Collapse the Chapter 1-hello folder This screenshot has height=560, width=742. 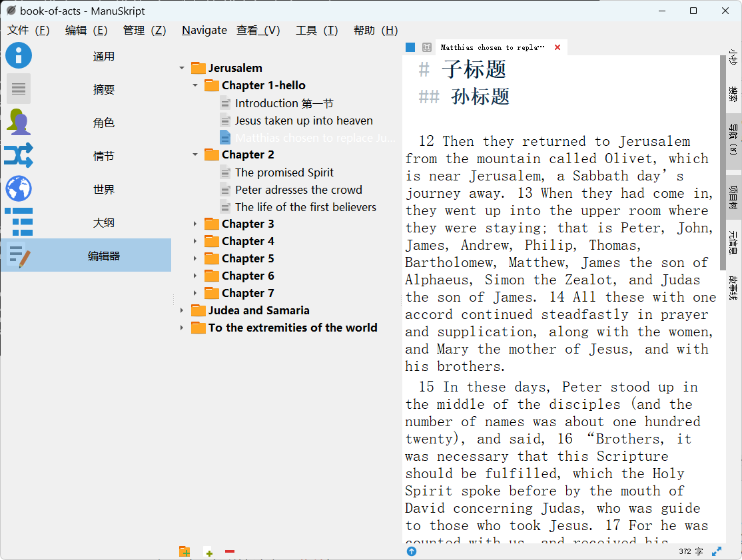point(195,86)
